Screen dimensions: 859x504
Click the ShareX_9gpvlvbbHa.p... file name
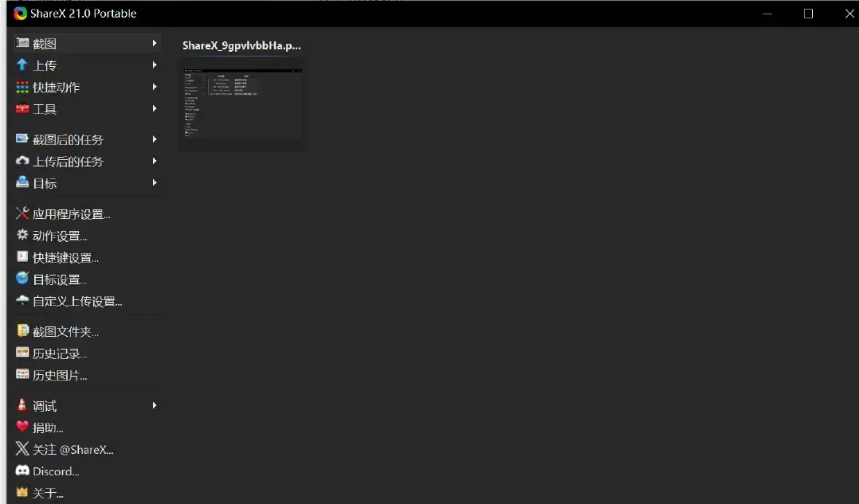241,45
